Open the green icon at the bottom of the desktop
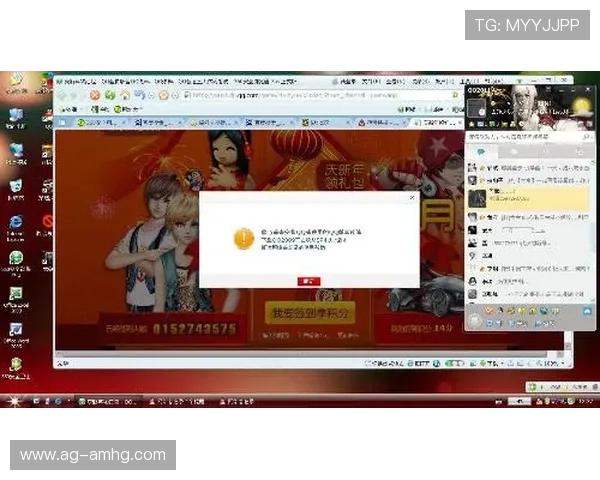600x480 pixels. pyautogui.click(x=15, y=368)
